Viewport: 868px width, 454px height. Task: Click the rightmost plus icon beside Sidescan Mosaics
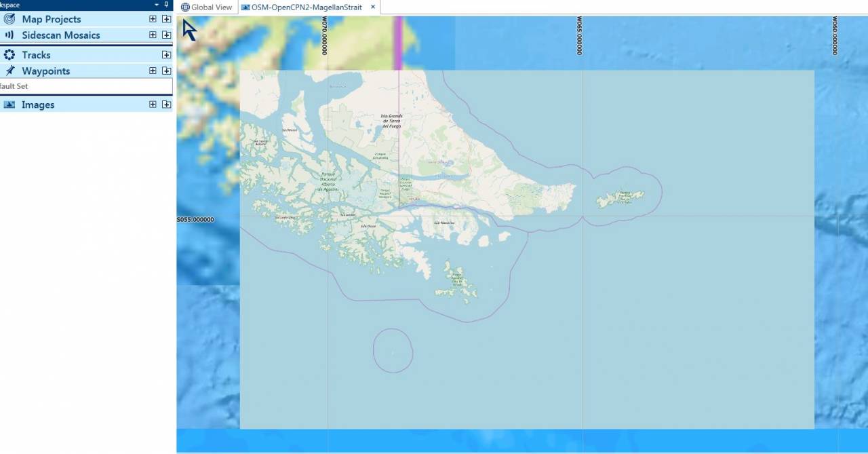click(x=166, y=35)
